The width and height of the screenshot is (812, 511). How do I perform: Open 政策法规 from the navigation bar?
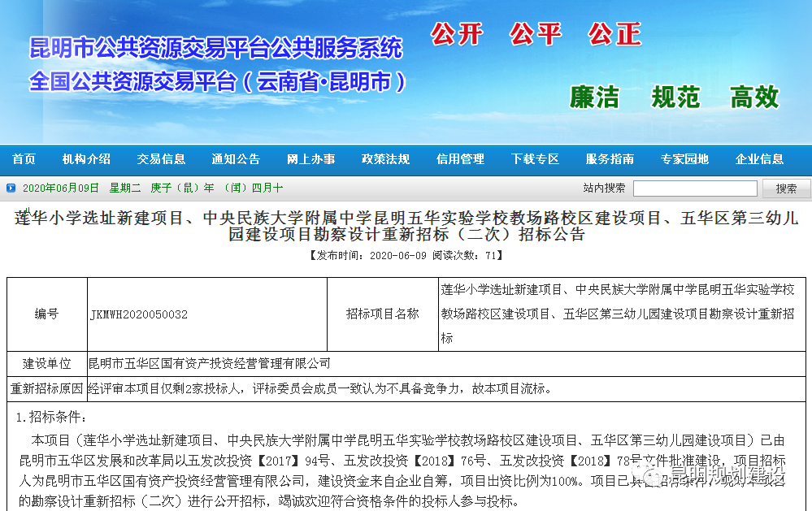385,159
